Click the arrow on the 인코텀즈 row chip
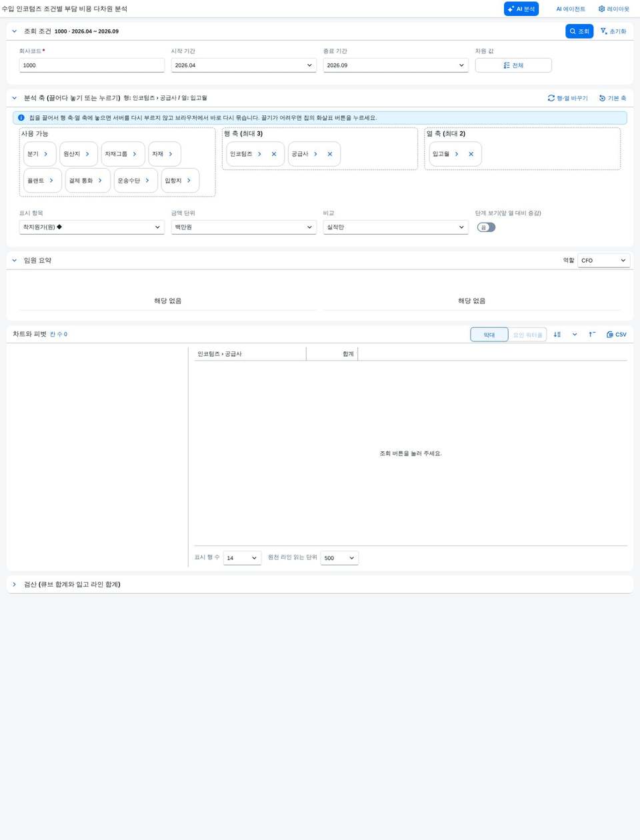Image resolution: width=640 pixels, height=840 pixels. pos(259,154)
